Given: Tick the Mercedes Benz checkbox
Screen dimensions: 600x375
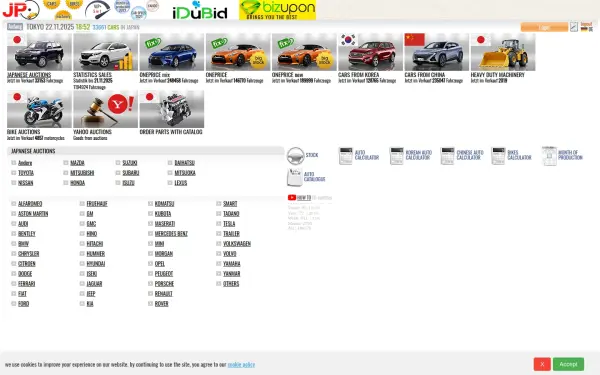Looking at the screenshot, I should pyautogui.click(x=150, y=233).
